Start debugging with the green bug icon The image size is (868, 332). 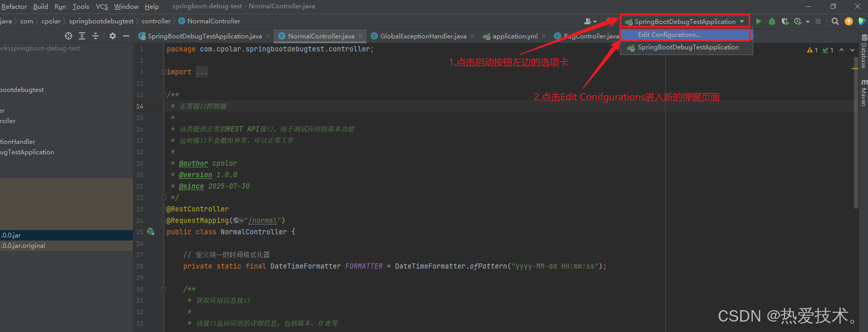click(772, 21)
